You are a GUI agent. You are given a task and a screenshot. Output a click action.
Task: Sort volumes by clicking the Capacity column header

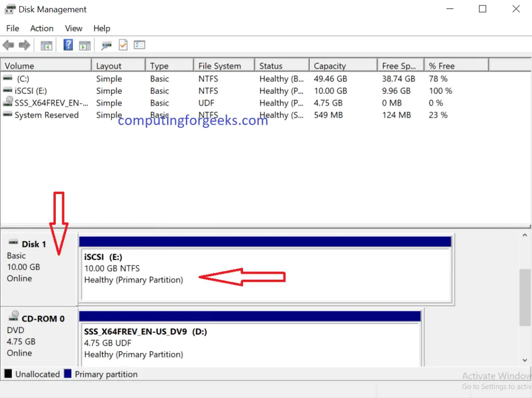tap(330, 65)
